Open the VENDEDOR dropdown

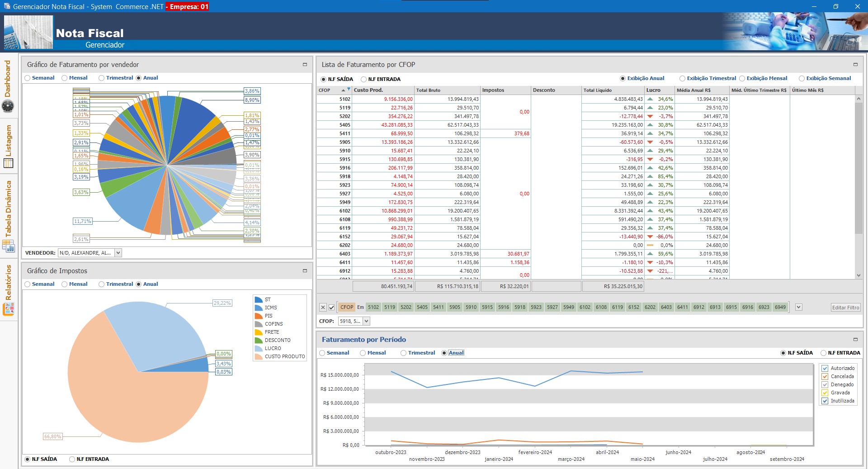point(118,253)
